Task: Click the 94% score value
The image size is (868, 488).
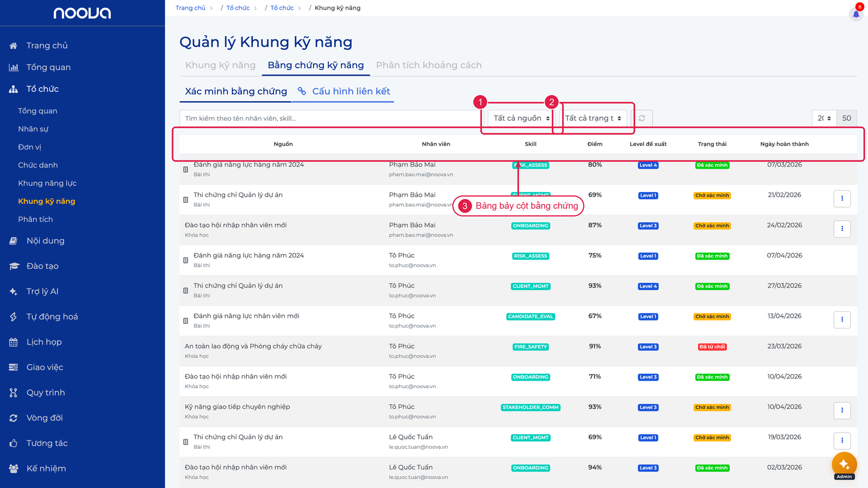Action: 595,467
